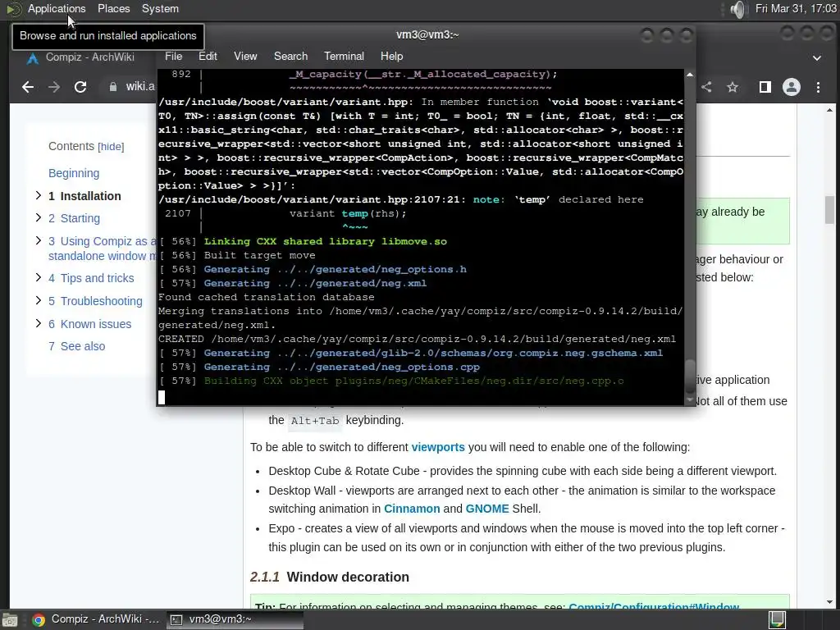The height and width of the screenshot is (630, 840).
Task: Click the Arch logo tab favicon
Action: click(x=33, y=58)
